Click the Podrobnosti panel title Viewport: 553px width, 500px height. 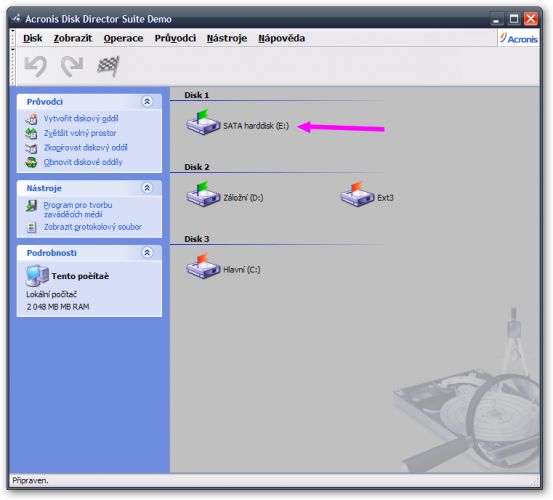point(51,253)
